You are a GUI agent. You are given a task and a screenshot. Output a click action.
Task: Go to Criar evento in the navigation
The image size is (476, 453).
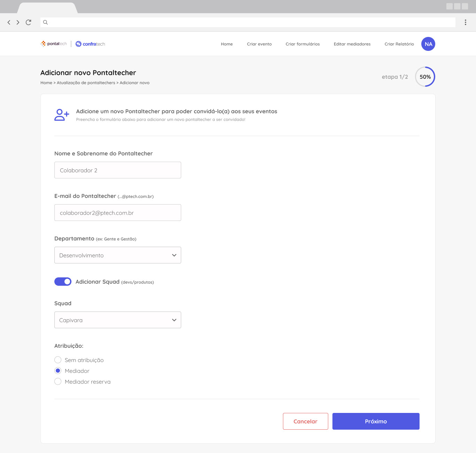[259, 44]
